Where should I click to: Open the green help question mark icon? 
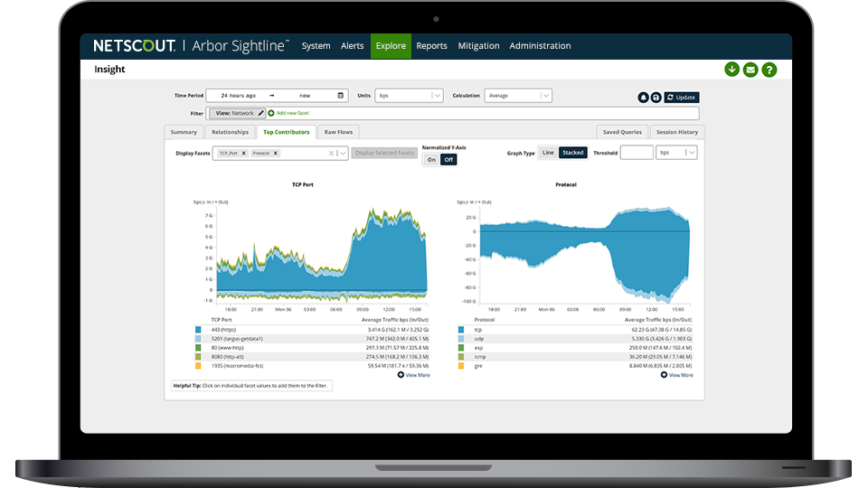pos(769,70)
